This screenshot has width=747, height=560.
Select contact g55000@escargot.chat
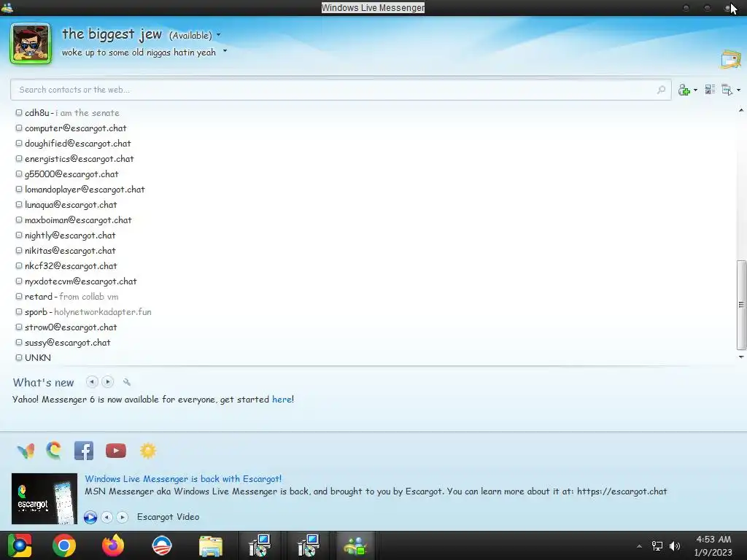pyautogui.click(x=66, y=174)
